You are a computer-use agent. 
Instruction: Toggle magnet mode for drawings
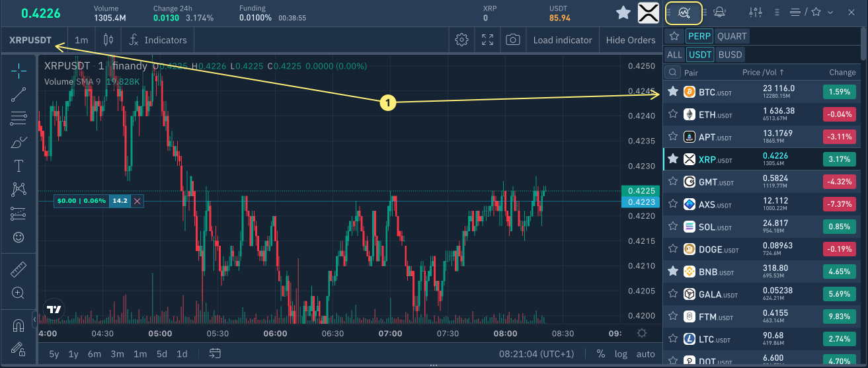(19, 325)
